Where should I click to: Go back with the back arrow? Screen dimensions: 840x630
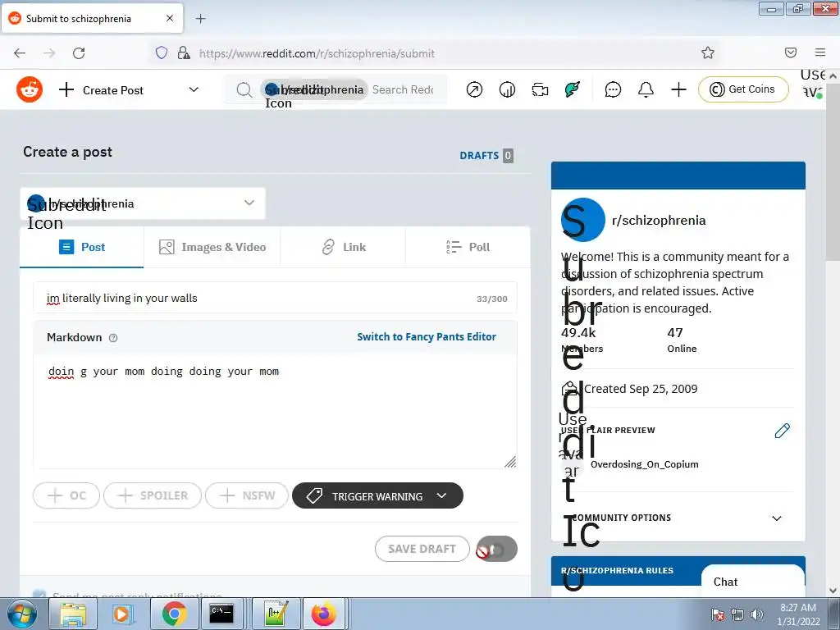pyautogui.click(x=20, y=53)
